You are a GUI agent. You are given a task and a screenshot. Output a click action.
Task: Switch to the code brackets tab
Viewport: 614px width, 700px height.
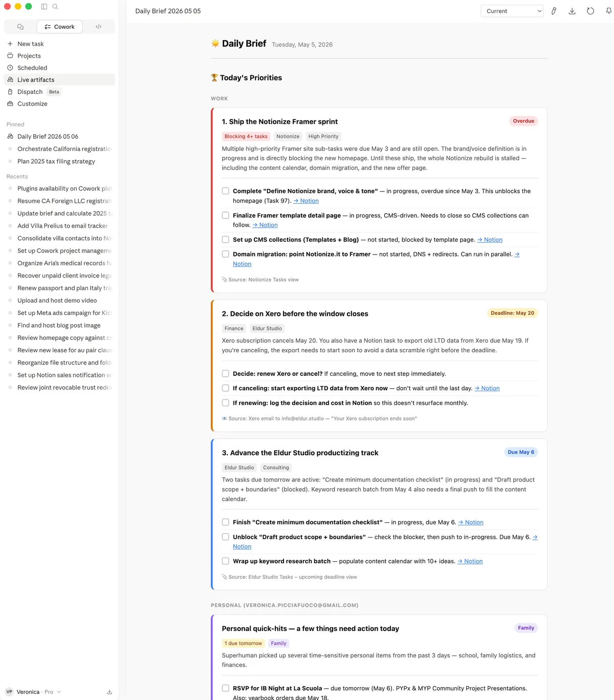pyautogui.click(x=99, y=27)
